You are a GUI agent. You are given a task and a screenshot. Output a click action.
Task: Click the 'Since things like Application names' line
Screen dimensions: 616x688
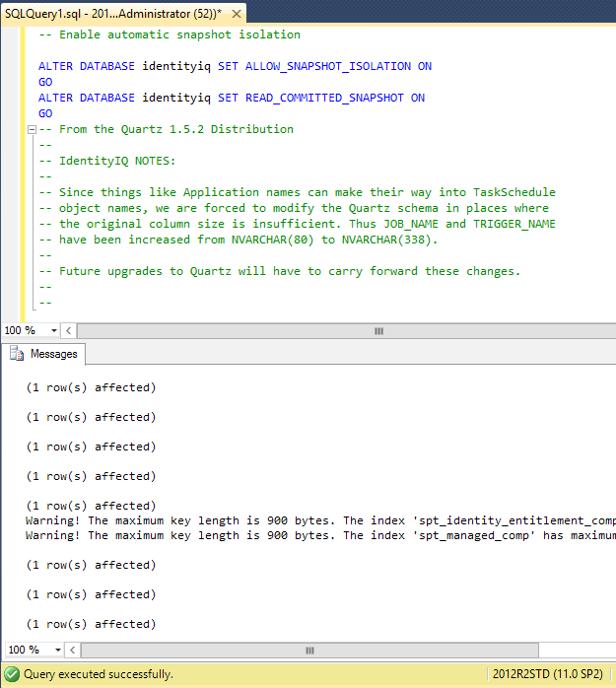point(297,192)
